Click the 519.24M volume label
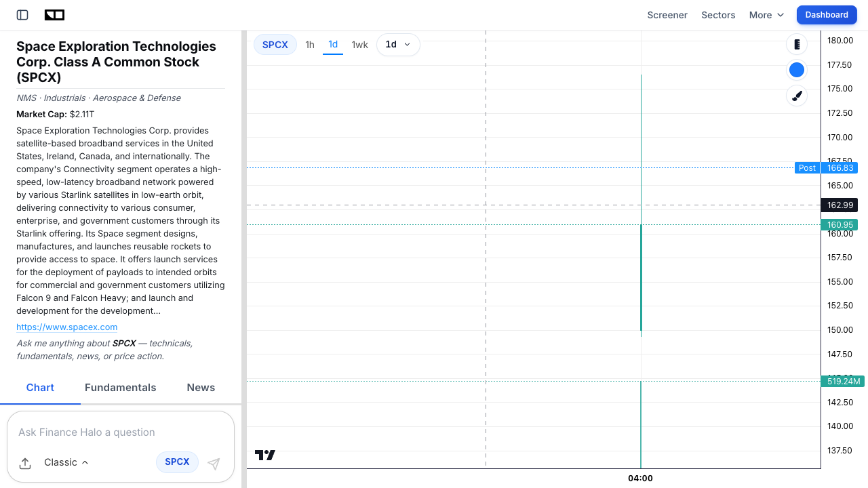The width and height of the screenshot is (868, 488). point(843,381)
